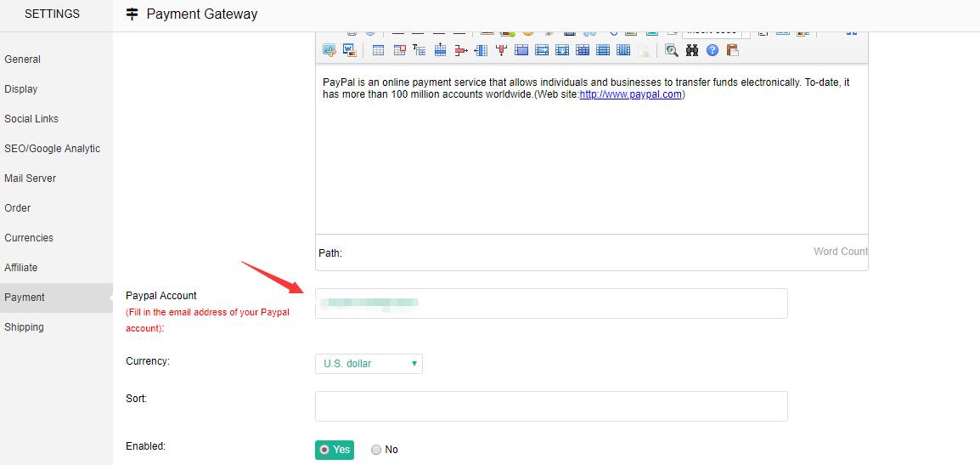Click the paste clipboard icon
The width and height of the screenshot is (980, 465).
pyautogui.click(x=732, y=50)
